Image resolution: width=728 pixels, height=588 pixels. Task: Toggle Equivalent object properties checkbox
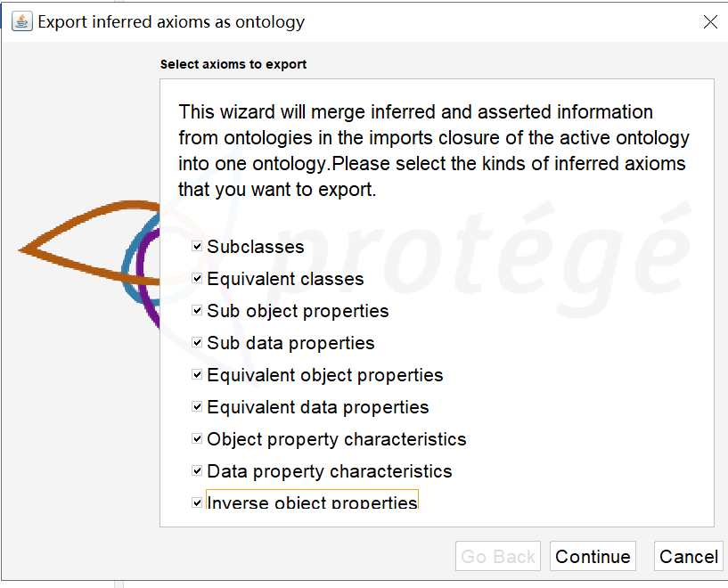197,374
